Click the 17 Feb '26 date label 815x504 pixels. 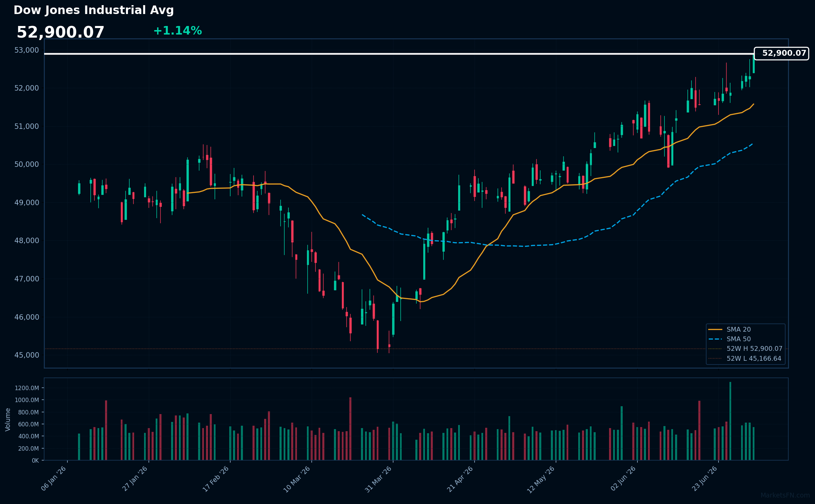(x=216, y=479)
